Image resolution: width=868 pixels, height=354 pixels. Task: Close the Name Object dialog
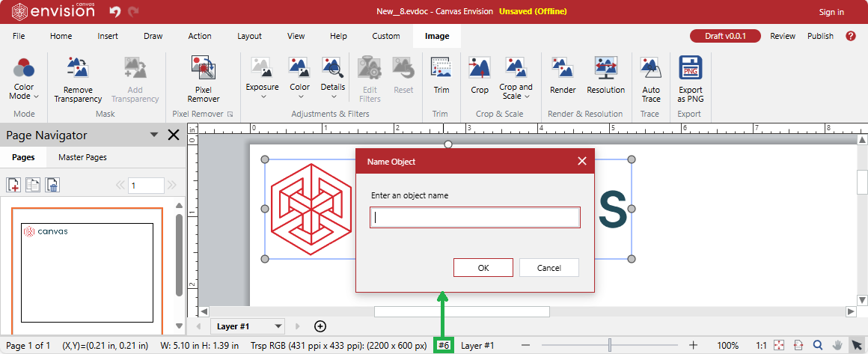pos(582,161)
